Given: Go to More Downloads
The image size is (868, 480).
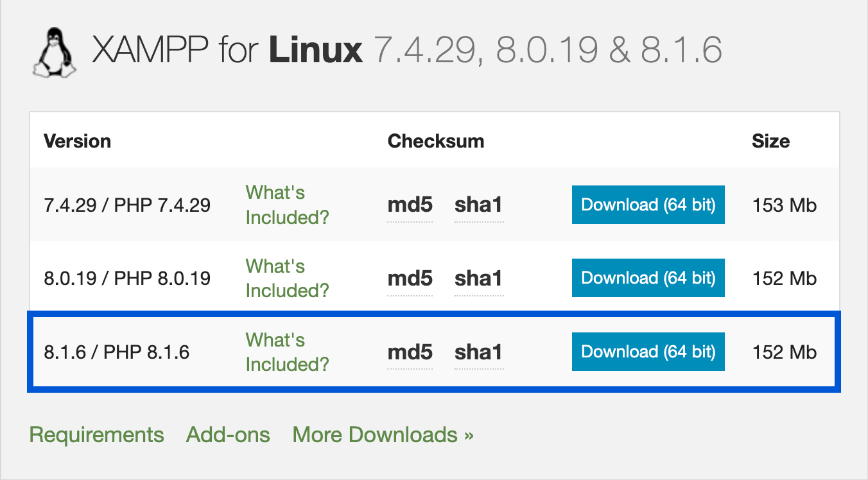Looking at the screenshot, I should pyautogui.click(x=383, y=435).
